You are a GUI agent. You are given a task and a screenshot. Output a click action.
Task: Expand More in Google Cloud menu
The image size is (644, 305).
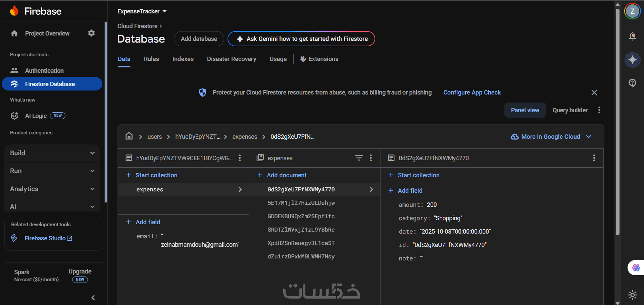tap(551, 137)
